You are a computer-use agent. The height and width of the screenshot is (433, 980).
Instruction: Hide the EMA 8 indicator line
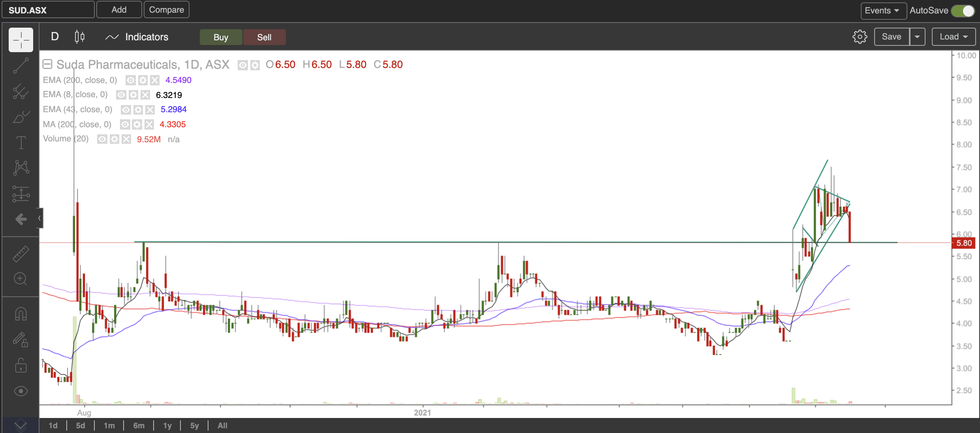click(x=121, y=95)
